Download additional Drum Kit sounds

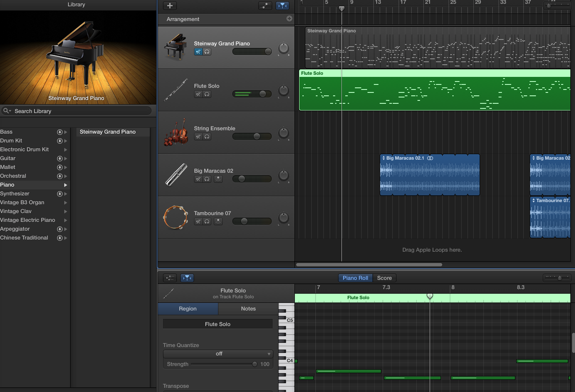[x=60, y=141]
